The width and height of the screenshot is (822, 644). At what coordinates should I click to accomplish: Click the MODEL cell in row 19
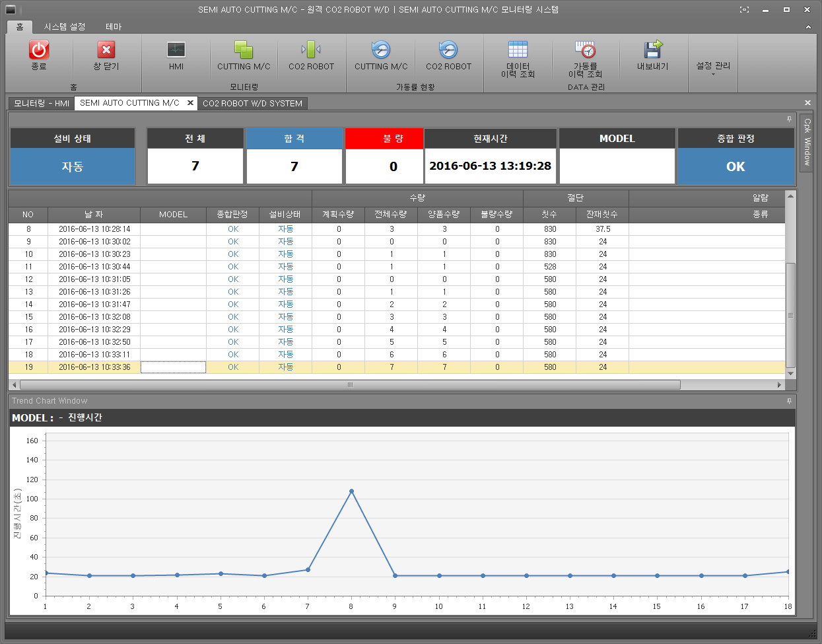click(x=173, y=367)
